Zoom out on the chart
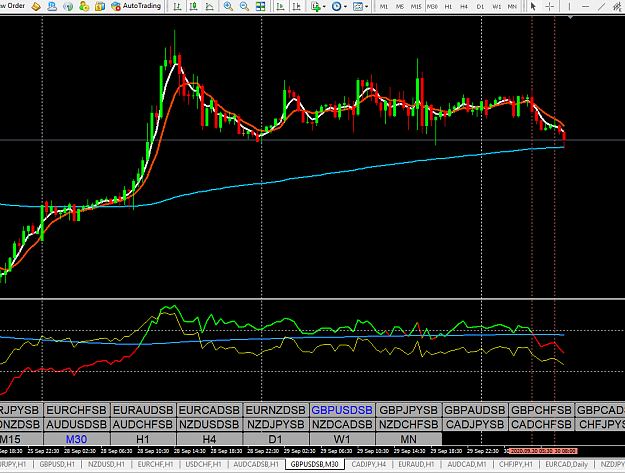The width and height of the screenshot is (625, 473). [244, 6]
